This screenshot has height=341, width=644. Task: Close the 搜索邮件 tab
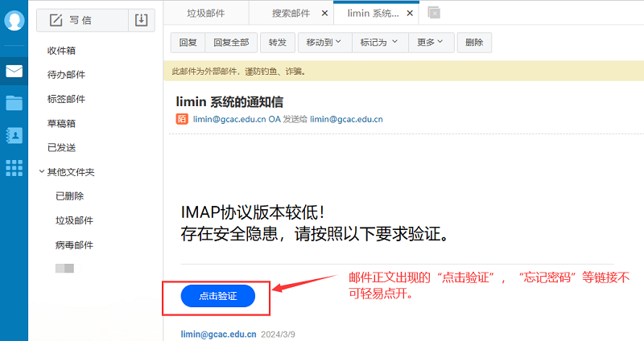tap(324, 13)
